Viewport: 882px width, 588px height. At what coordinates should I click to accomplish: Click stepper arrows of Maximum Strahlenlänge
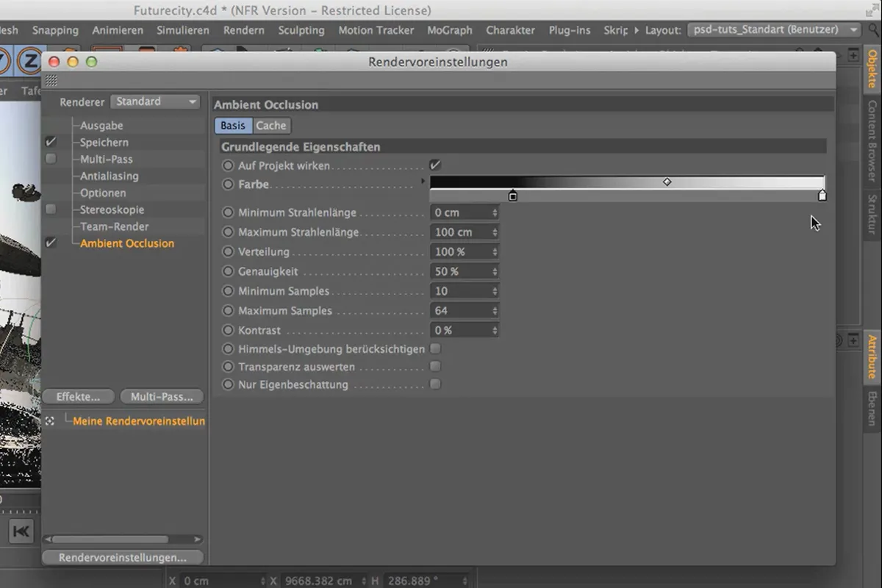click(x=495, y=232)
